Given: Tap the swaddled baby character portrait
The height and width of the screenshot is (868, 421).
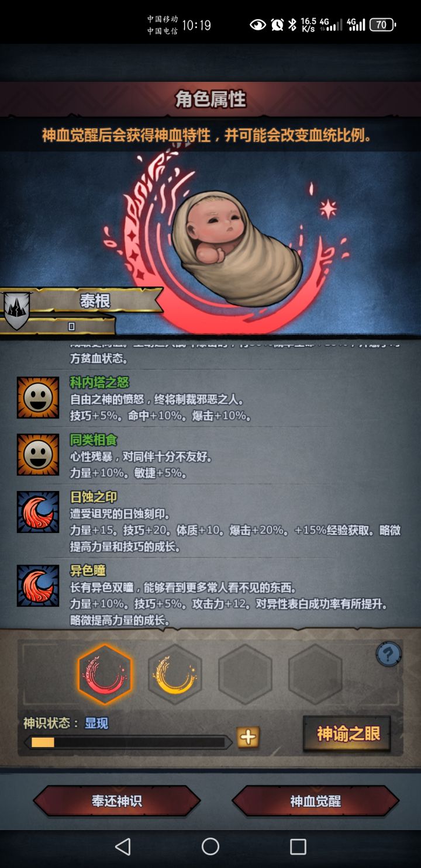Looking at the screenshot, I should 237,247.
